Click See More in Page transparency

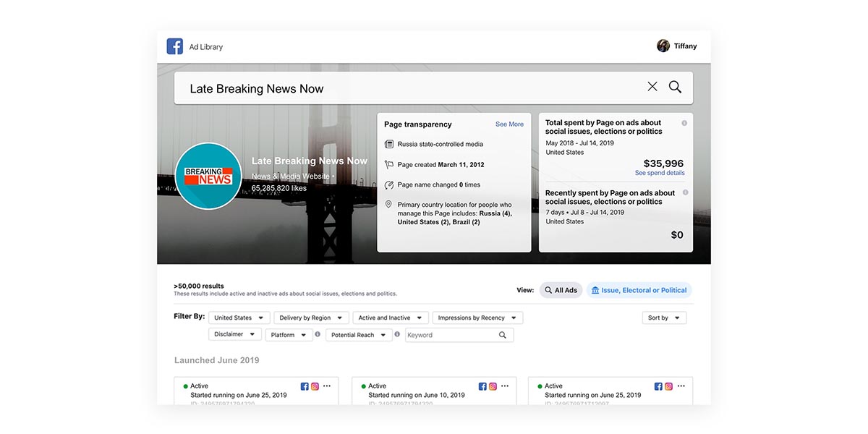(x=509, y=124)
